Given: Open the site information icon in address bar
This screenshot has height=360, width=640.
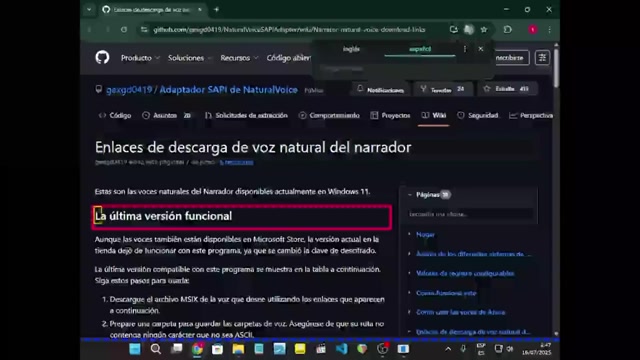Looking at the screenshot, I should (x=144, y=29).
